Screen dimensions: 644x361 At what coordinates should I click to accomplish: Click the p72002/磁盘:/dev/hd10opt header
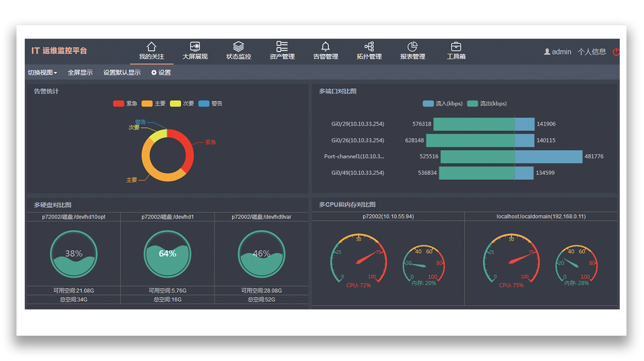click(74, 217)
